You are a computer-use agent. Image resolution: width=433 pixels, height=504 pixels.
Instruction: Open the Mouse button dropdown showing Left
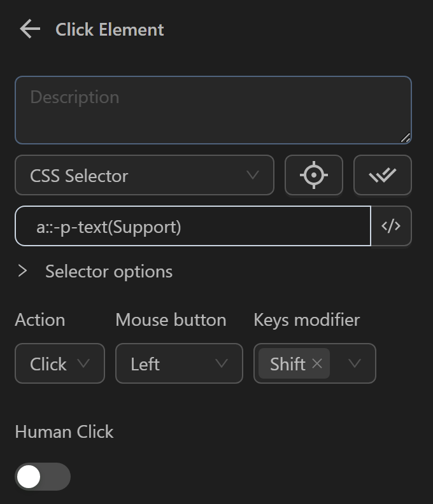click(x=179, y=364)
